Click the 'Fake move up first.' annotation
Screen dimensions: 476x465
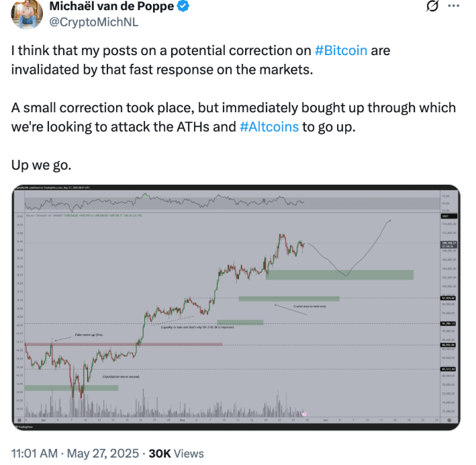89,335
